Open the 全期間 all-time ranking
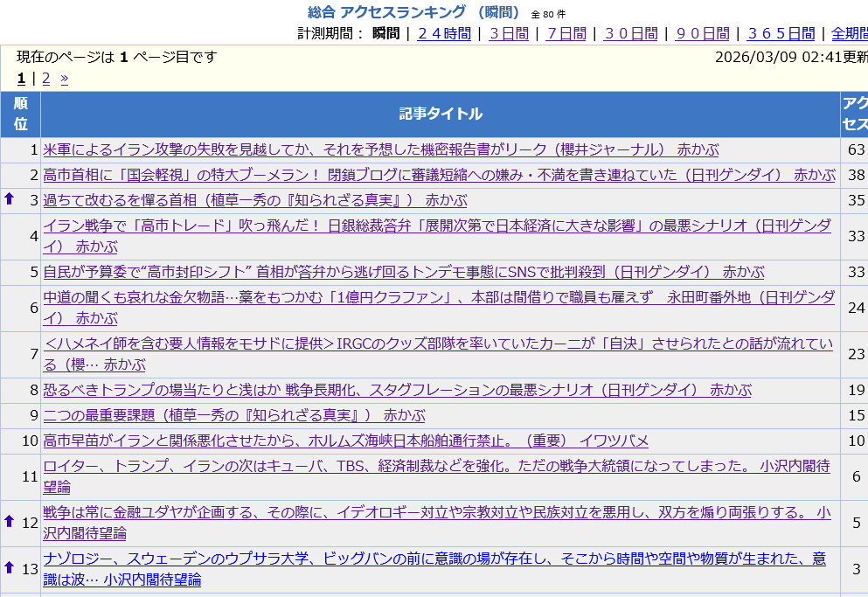 (x=849, y=33)
